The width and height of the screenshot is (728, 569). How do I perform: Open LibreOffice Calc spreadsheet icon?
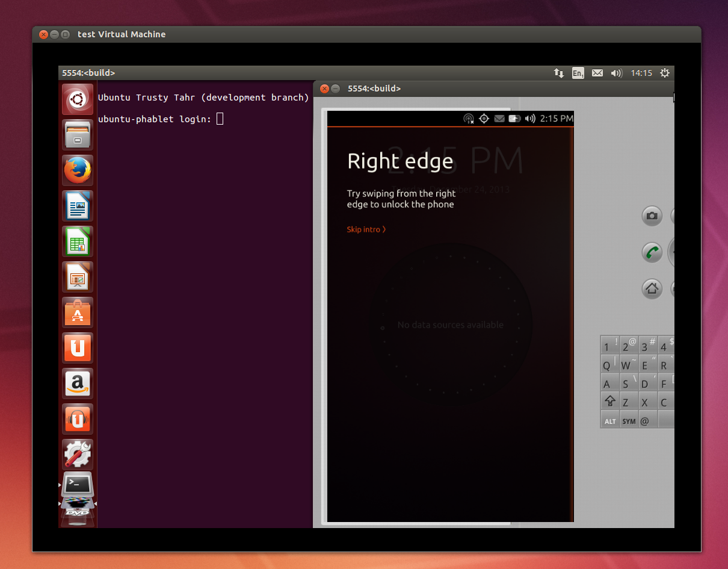(78, 241)
